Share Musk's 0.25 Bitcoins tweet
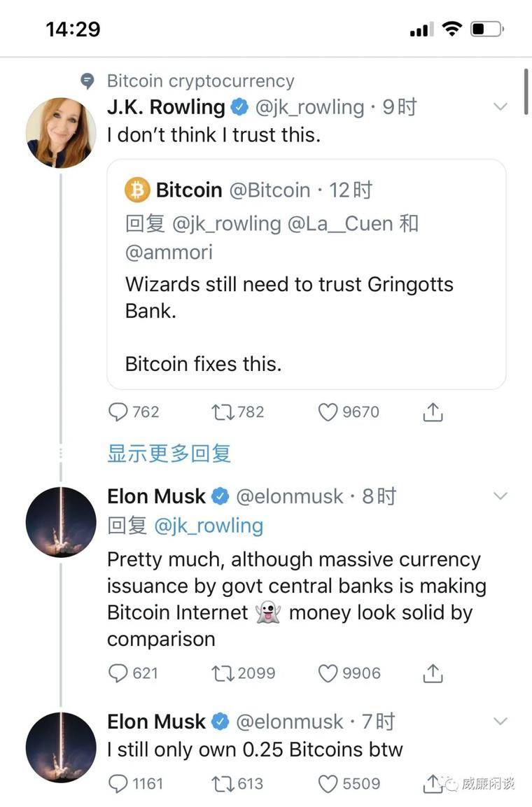This screenshot has width=532, height=807. [433, 784]
